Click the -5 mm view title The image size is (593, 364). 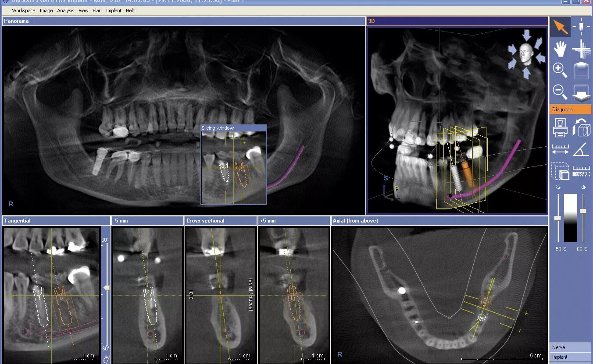(x=147, y=221)
